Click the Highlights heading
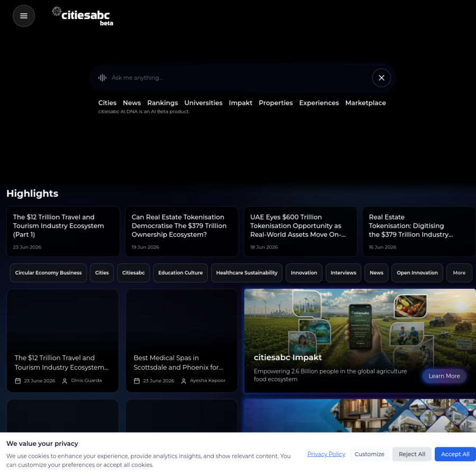This screenshot has width=476, height=476. pos(32,194)
